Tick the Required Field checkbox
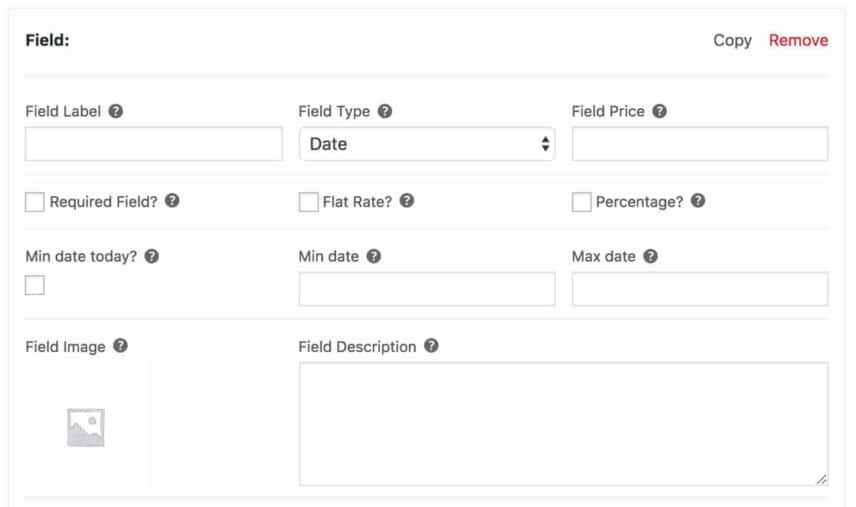 point(34,202)
